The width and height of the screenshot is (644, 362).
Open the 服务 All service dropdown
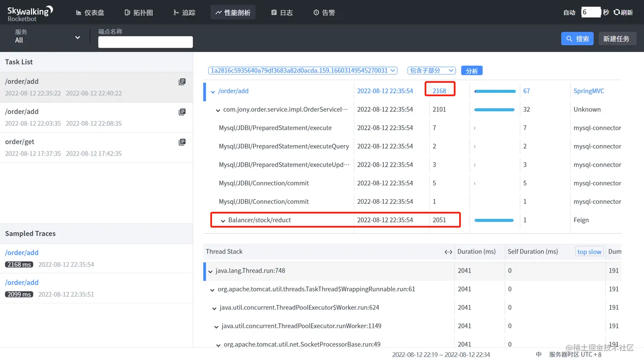(47, 37)
